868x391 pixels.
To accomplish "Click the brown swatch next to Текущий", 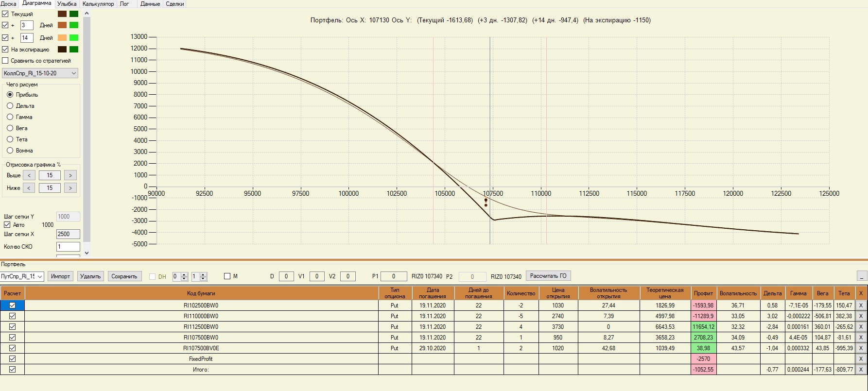I will coord(62,14).
